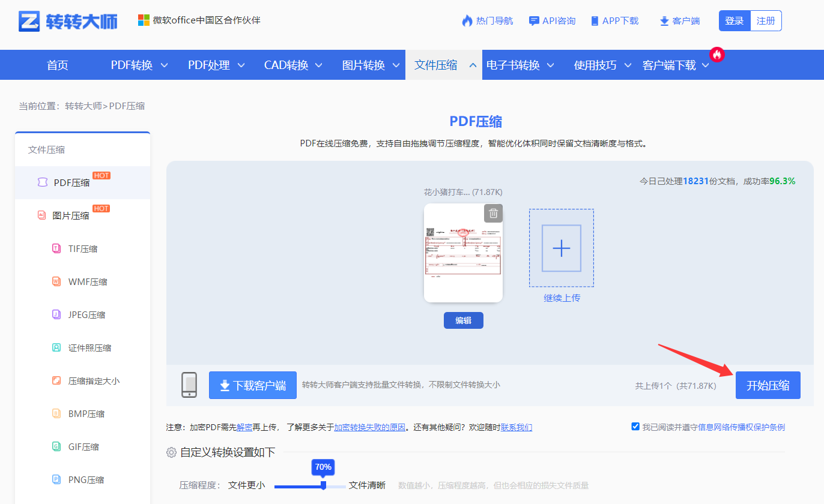
Task: Click the 登录 button
Action: click(x=735, y=20)
